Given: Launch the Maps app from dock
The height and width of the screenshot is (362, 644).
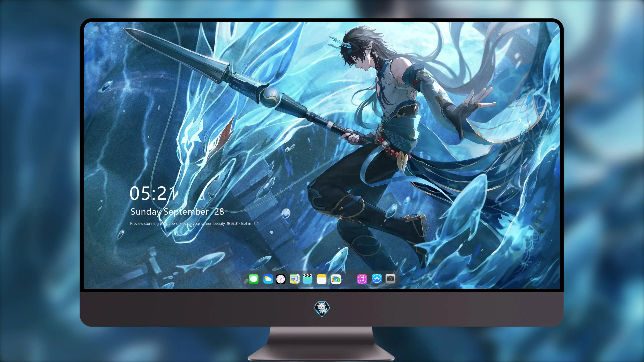Looking at the screenshot, I should click(x=294, y=279).
